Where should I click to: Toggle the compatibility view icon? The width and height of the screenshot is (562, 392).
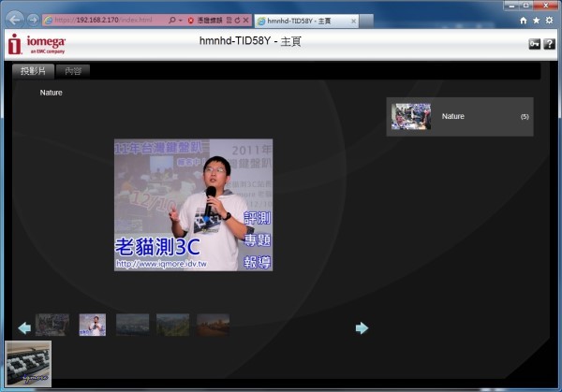229,20
